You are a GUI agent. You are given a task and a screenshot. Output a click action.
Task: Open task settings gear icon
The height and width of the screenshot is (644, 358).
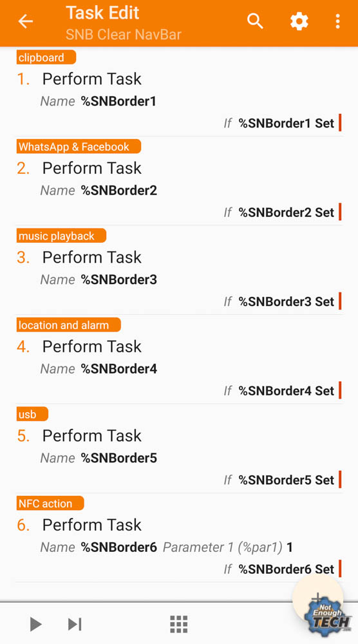tap(299, 21)
